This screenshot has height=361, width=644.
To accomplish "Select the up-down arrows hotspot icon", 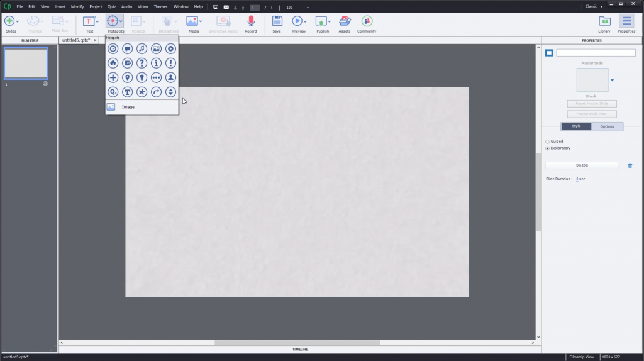I will (x=170, y=92).
